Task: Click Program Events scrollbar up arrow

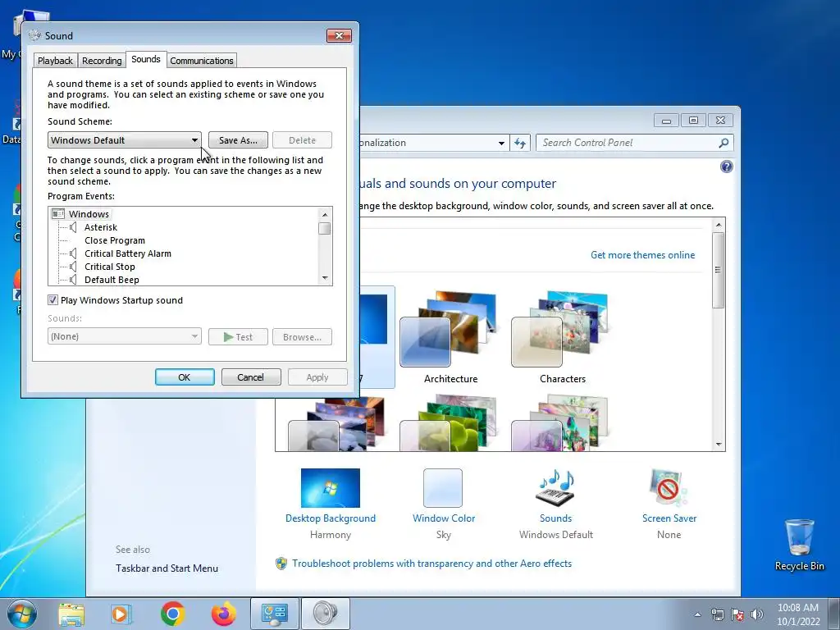Action: click(x=325, y=214)
